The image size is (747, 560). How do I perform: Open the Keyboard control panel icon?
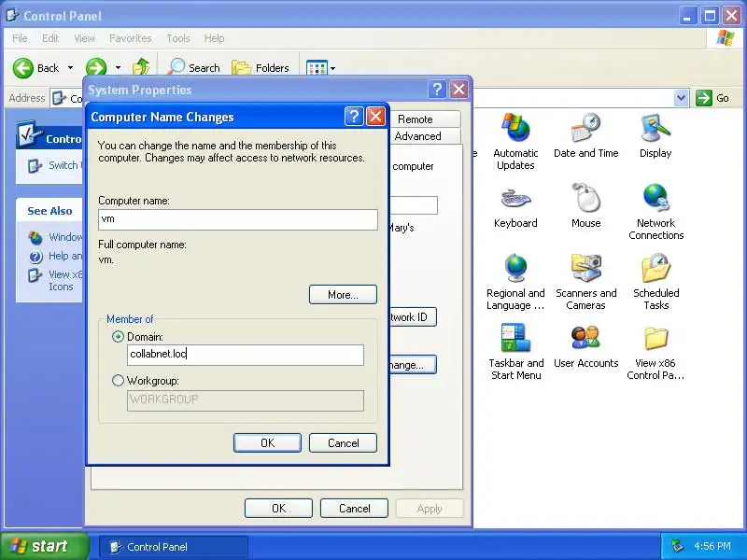pos(515,198)
